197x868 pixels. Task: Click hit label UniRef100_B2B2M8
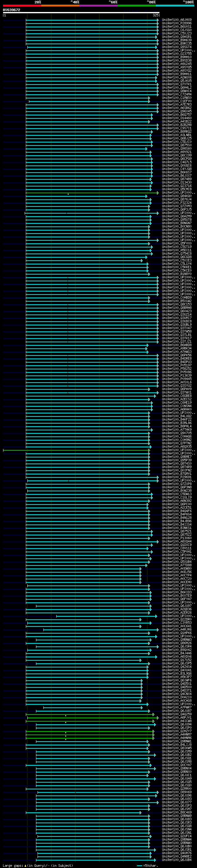177,125
